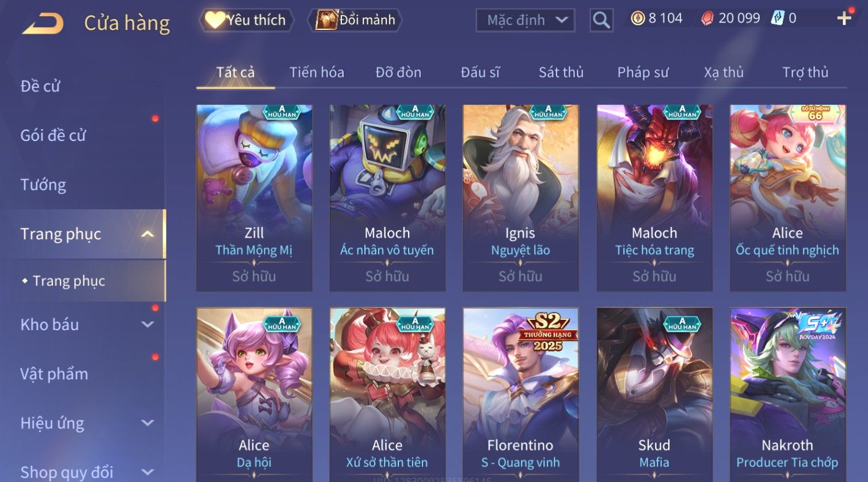Tap the red ruby currency icon

coord(707,18)
